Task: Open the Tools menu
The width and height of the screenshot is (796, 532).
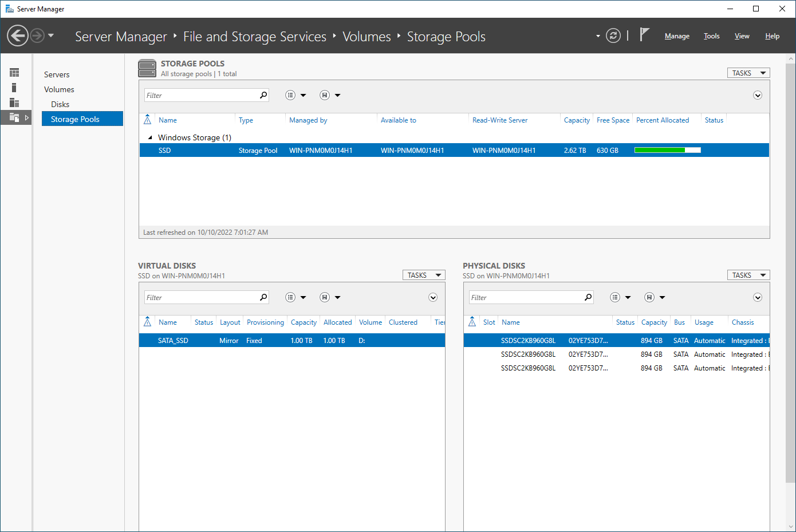Action: coord(712,36)
